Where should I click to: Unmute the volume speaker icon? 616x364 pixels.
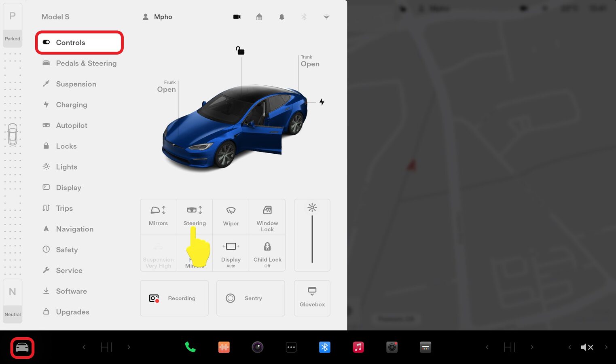click(x=586, y=347)
